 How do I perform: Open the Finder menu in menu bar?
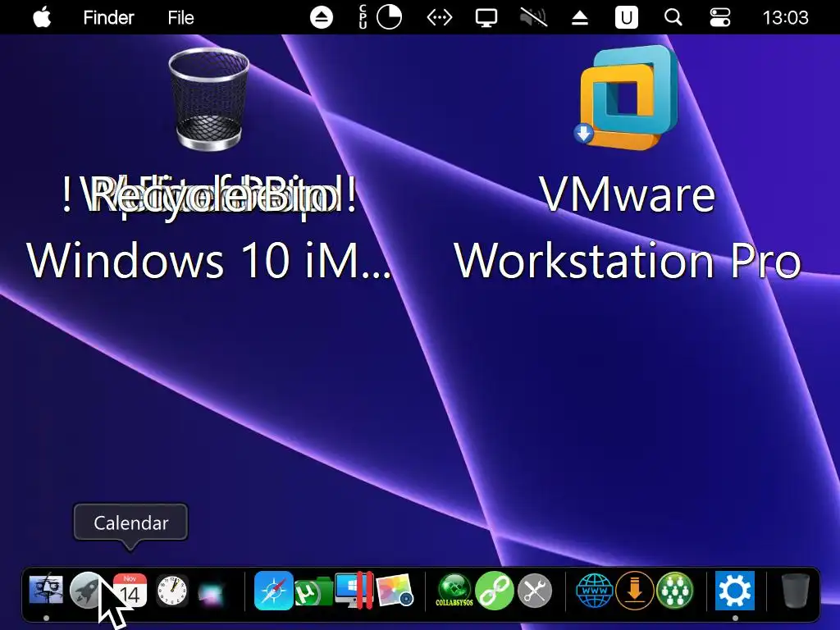(x=108, y=18)
